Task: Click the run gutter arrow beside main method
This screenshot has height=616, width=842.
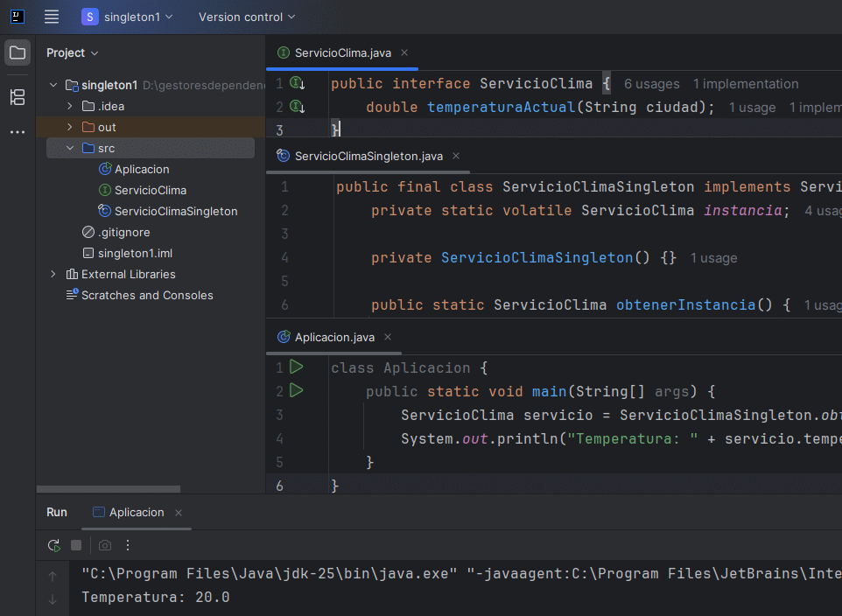Action: 297,390
